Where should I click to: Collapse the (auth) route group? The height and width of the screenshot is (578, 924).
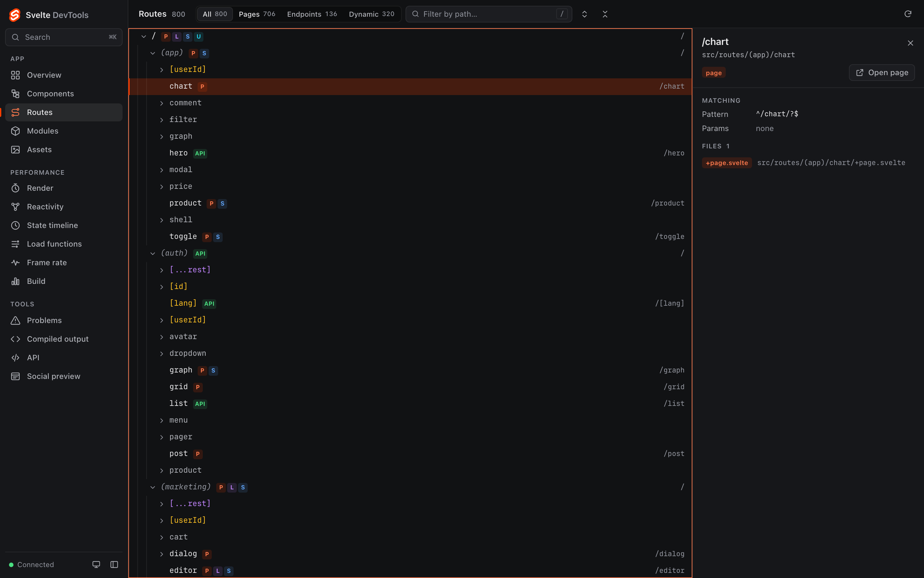[x=153, y=253]
